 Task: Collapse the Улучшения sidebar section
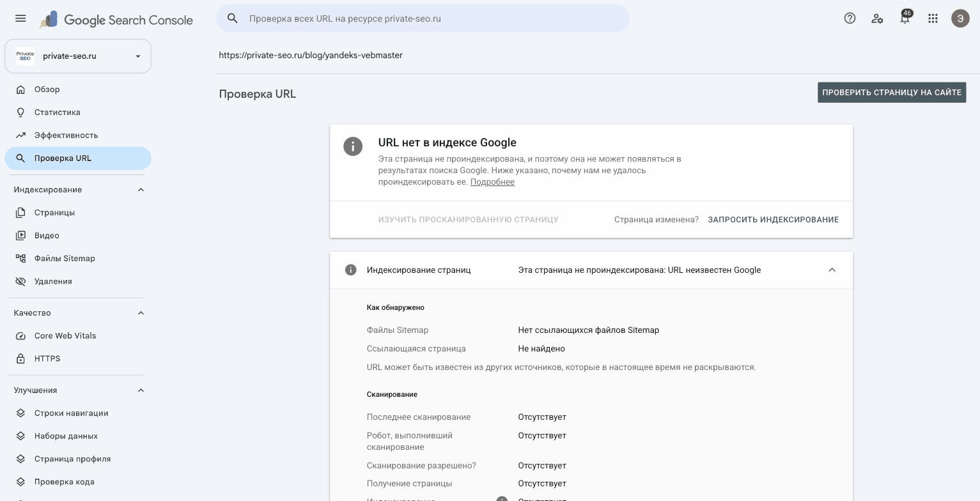click(x=141, y=390)
